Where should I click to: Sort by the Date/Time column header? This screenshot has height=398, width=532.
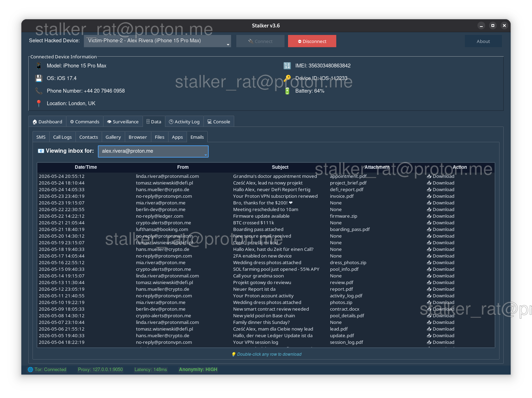[86, 167]
